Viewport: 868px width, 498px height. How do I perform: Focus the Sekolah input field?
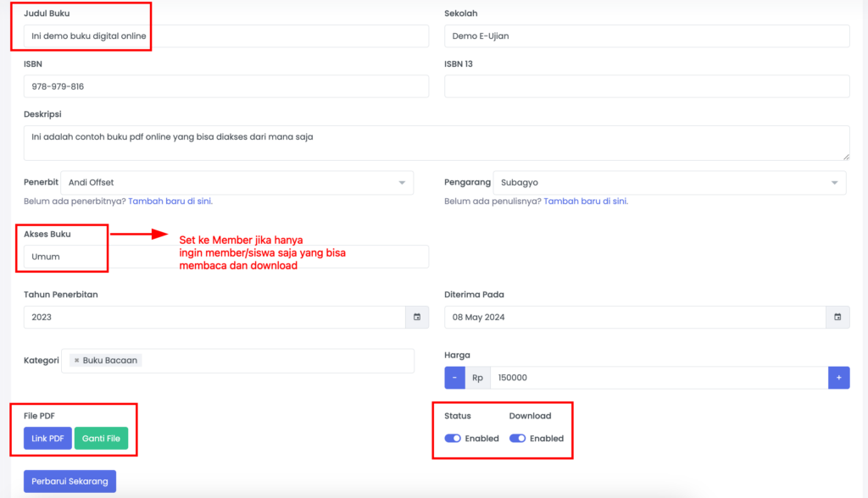(647, 36)
